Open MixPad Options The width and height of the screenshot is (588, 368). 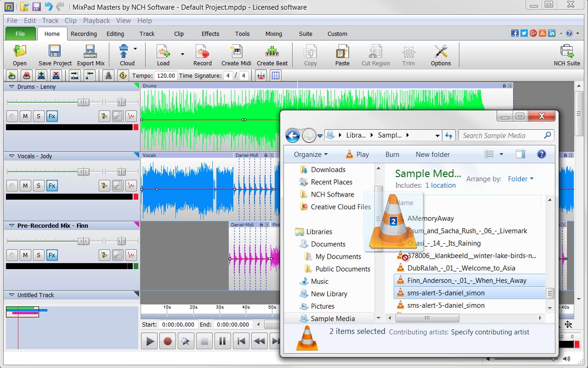click(x=441, y=54)
